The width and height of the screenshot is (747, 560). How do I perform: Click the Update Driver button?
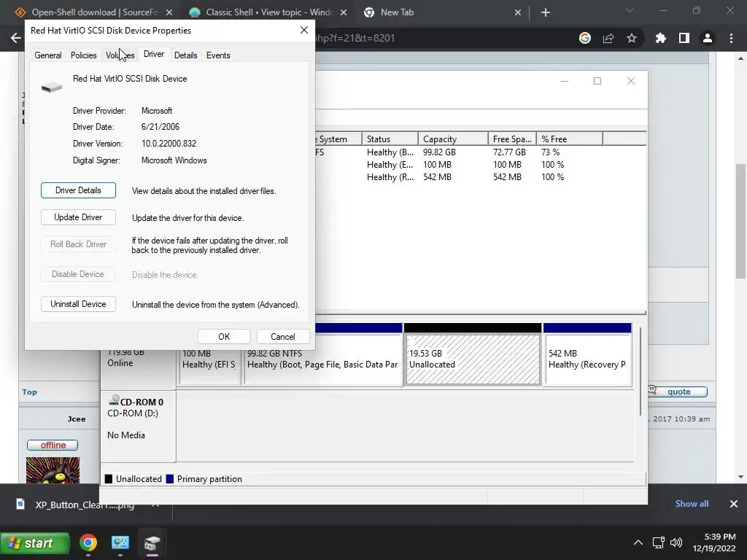[78, 217]
